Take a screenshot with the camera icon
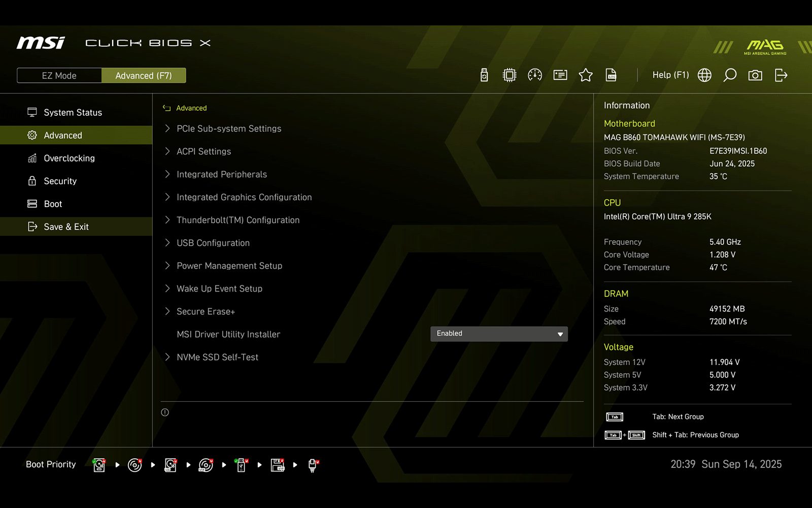The width and height of the screenshot is (812, 508). click(755, 75)
